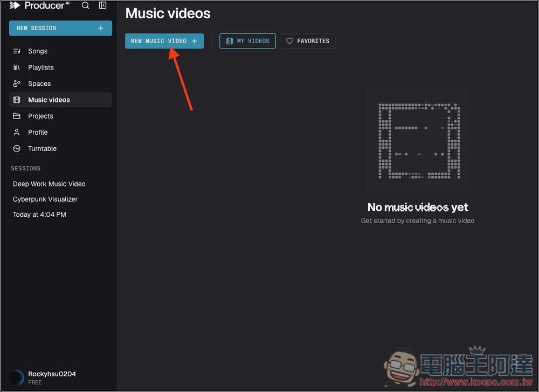
Task: Click Get started by creating a music video
Action: pos(418,221)
